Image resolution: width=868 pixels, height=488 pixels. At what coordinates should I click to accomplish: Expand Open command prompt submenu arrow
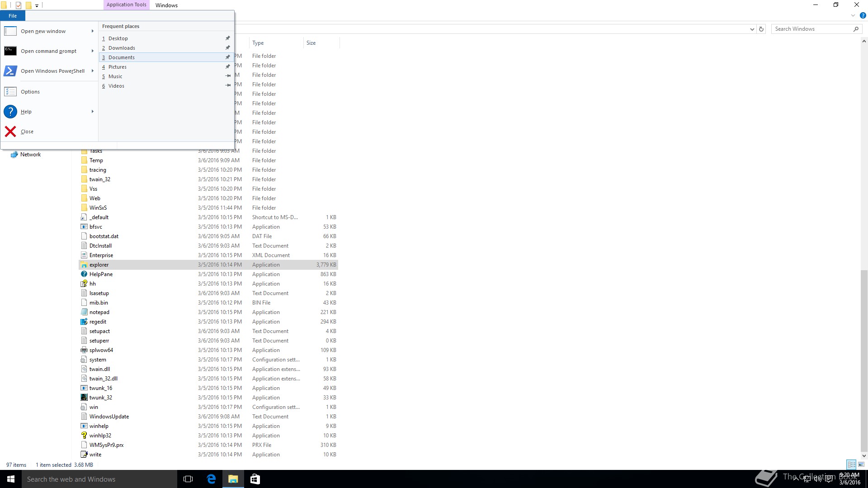coord(93,51)
